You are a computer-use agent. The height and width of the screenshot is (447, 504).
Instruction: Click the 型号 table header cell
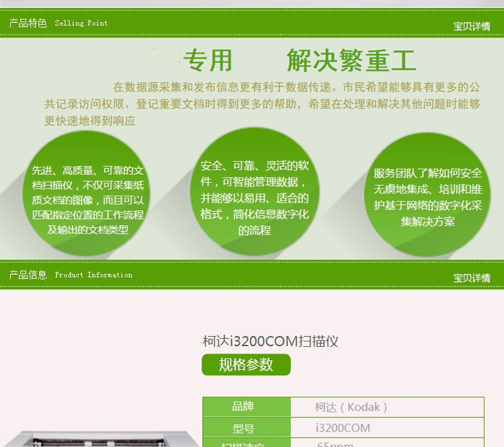(x=247, y=428)
